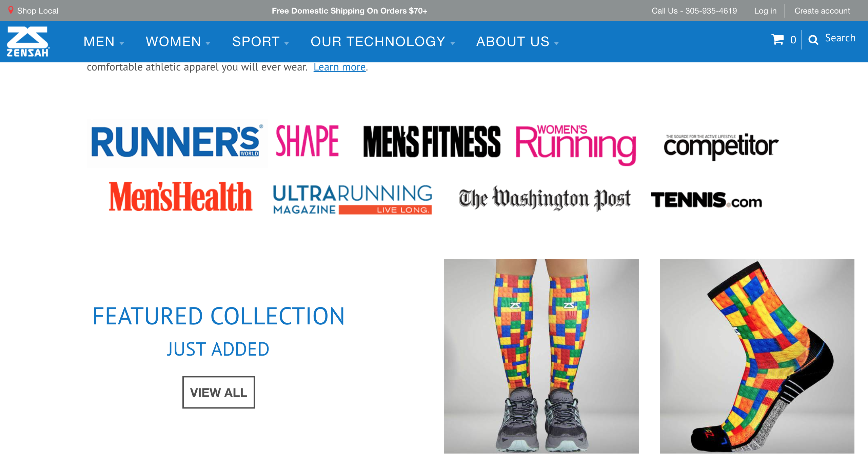This screenshot has width=868, height=461.
Task: Click the VIEW ALL button
Action: coord(219,392)
